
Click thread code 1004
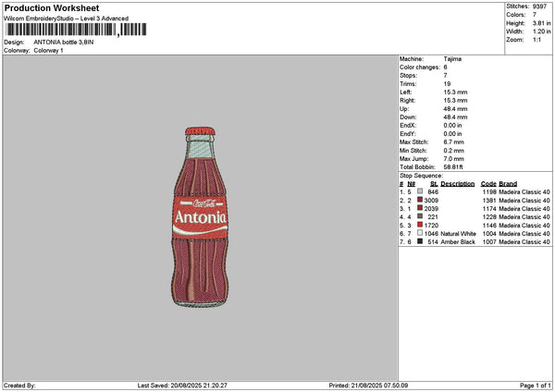click(x=489, y=234)
